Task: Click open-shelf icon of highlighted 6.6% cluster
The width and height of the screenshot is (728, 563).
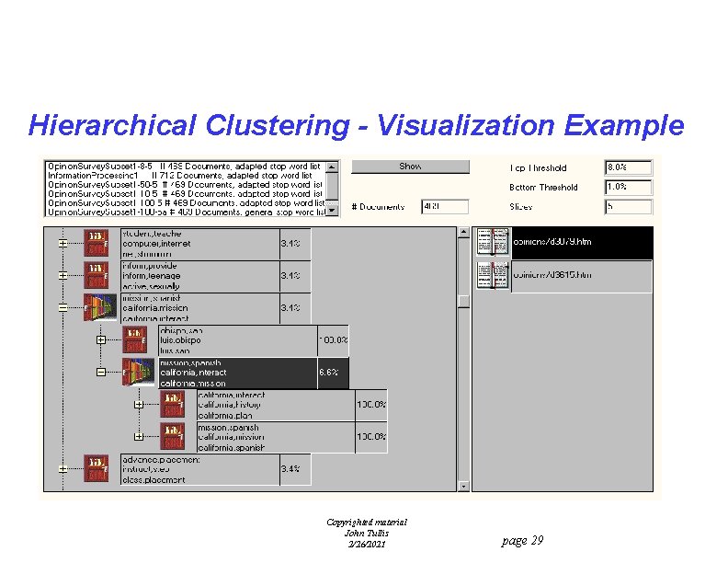Action: coord(138,372)
